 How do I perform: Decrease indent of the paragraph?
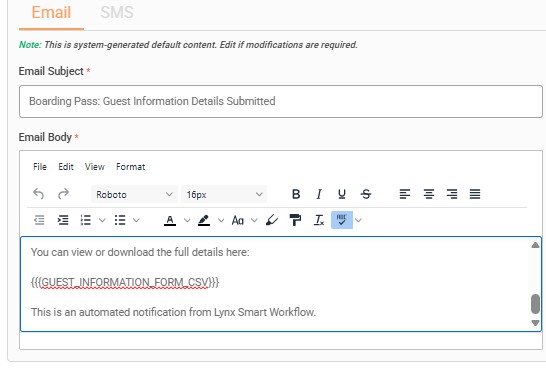point(39,220)
